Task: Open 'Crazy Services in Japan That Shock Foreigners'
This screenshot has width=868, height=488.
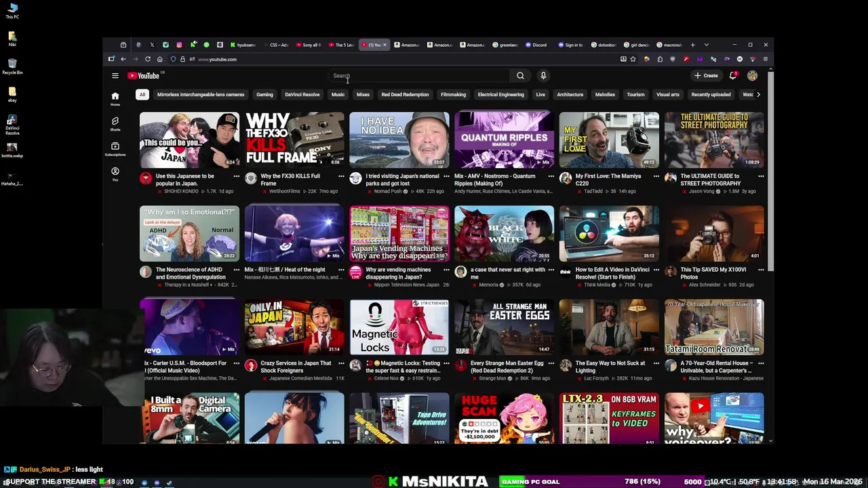Action: coord(296,367)
